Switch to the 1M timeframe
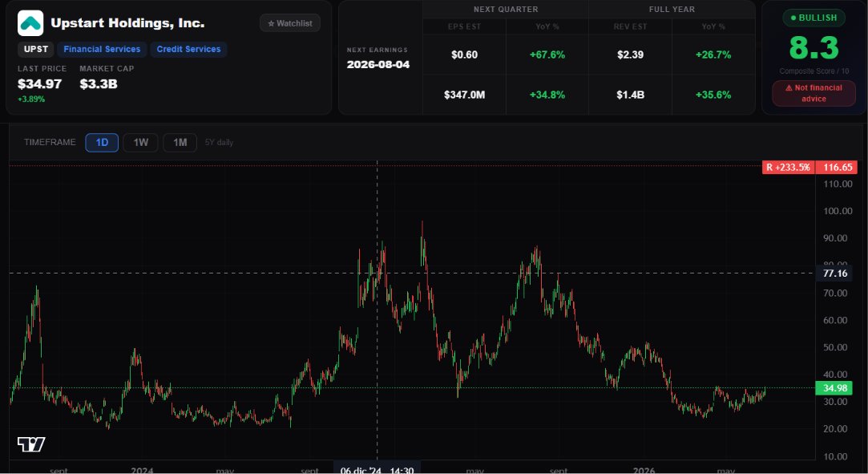 pos(180,142)
